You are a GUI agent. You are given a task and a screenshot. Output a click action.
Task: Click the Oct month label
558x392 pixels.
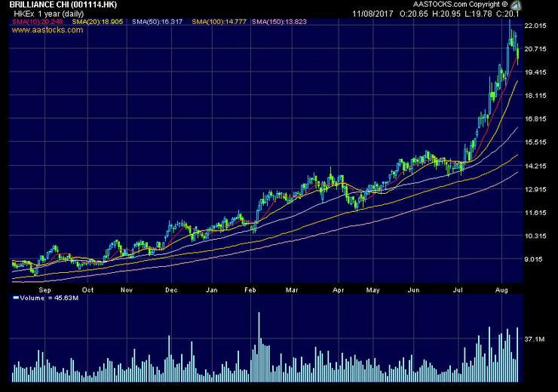[87, 290]
